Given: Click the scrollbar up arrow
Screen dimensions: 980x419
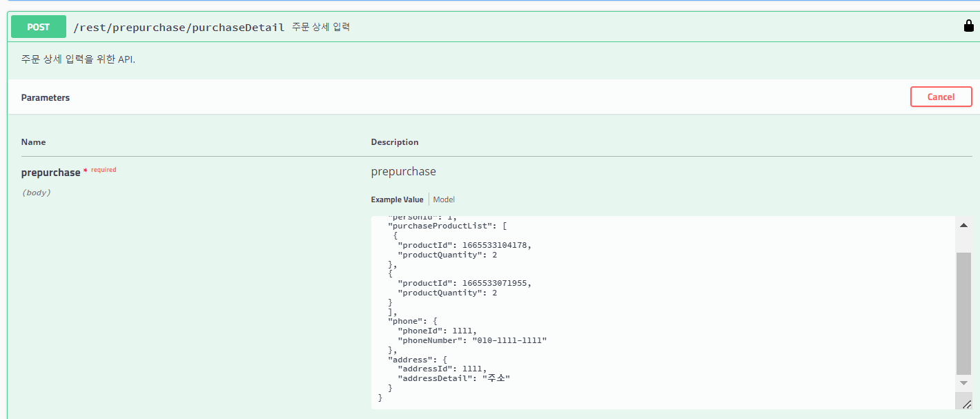Looking at the screenshot, I should [x=963, y=224].
